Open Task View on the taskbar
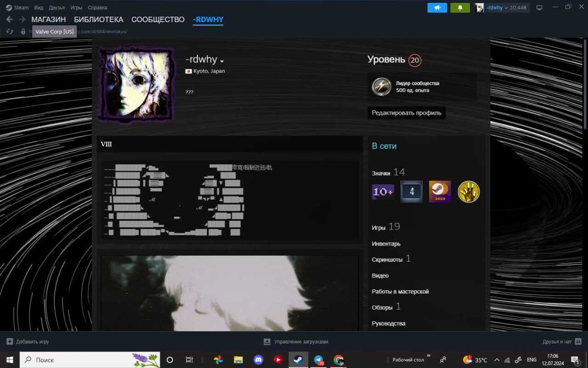Screen dimensions: 588x368 pos(189,360)
